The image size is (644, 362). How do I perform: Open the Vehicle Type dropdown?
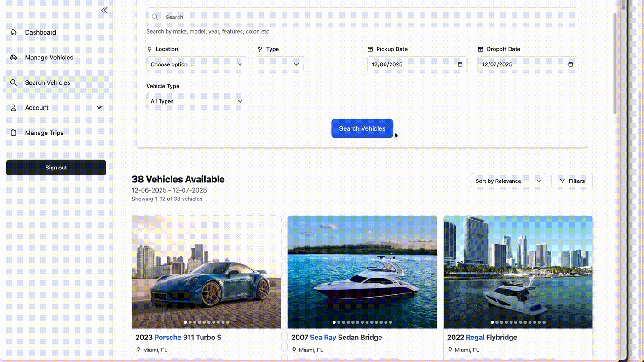[x=196, y=101]
